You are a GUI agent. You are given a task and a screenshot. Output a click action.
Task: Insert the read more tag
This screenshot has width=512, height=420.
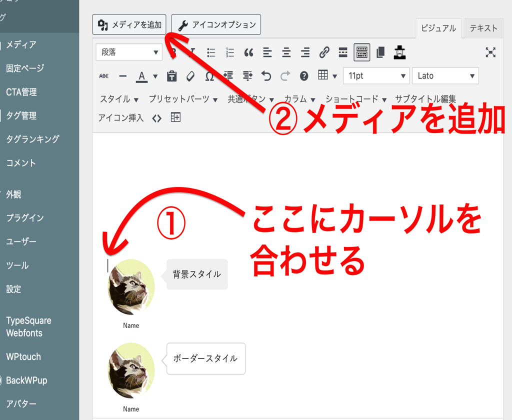click(343, 52)
